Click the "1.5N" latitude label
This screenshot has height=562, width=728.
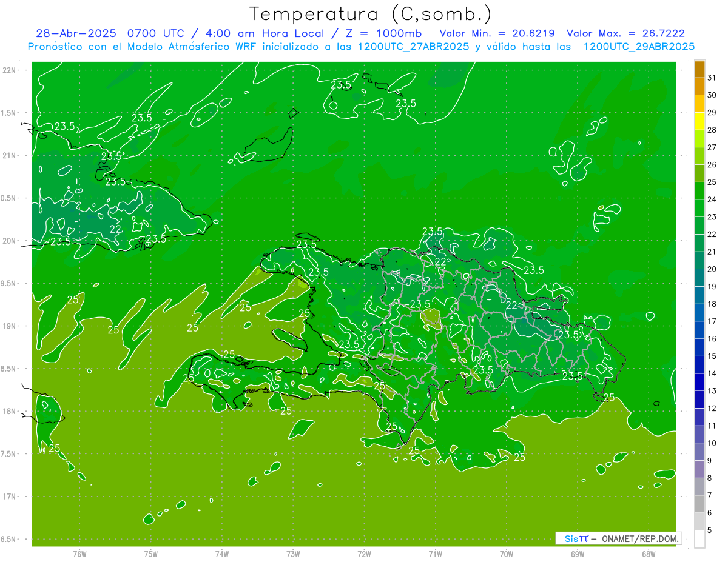pyautogui.click(x=9, y=113)
